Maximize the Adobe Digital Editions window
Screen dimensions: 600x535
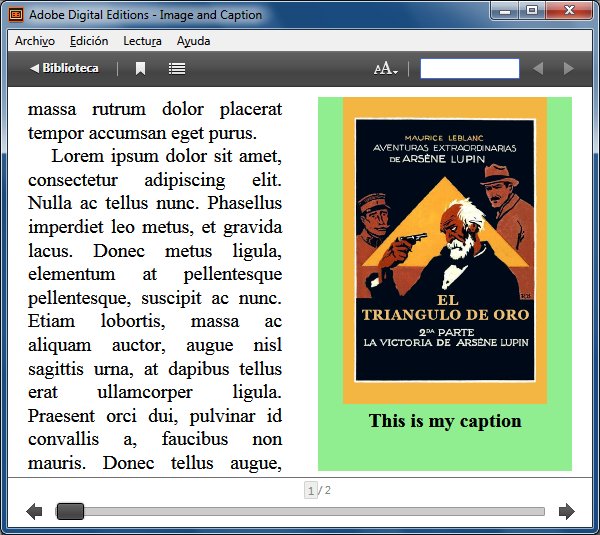[x=532, y=10]
